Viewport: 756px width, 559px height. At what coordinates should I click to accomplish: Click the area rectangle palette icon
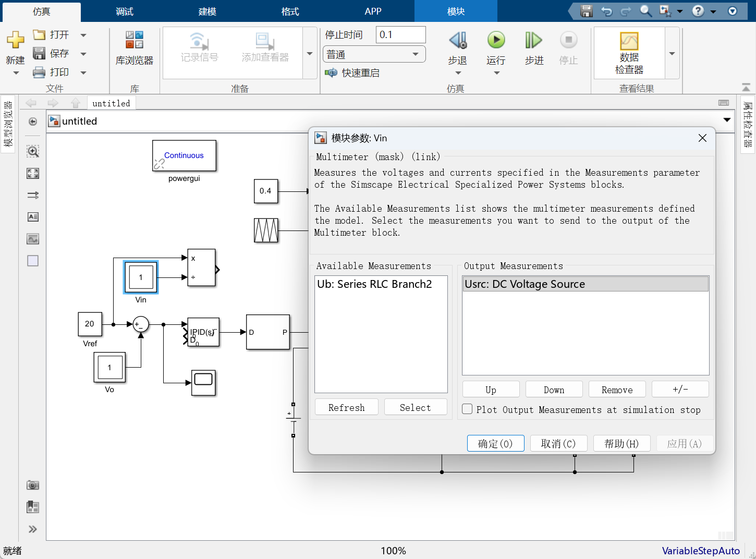(33, 261)
